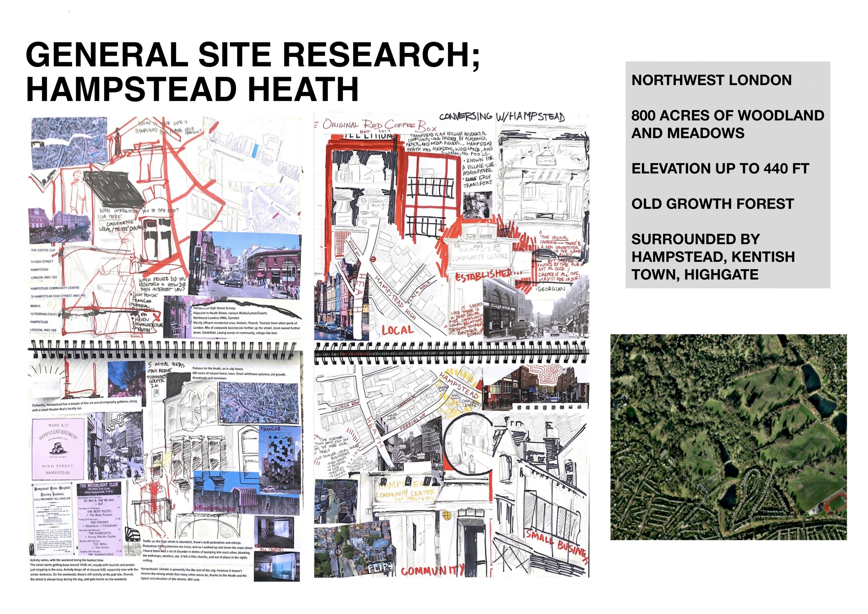Click the Hampstead tube station street photo
This screenshot has height=614, width=868.
(x=245, y=265)
